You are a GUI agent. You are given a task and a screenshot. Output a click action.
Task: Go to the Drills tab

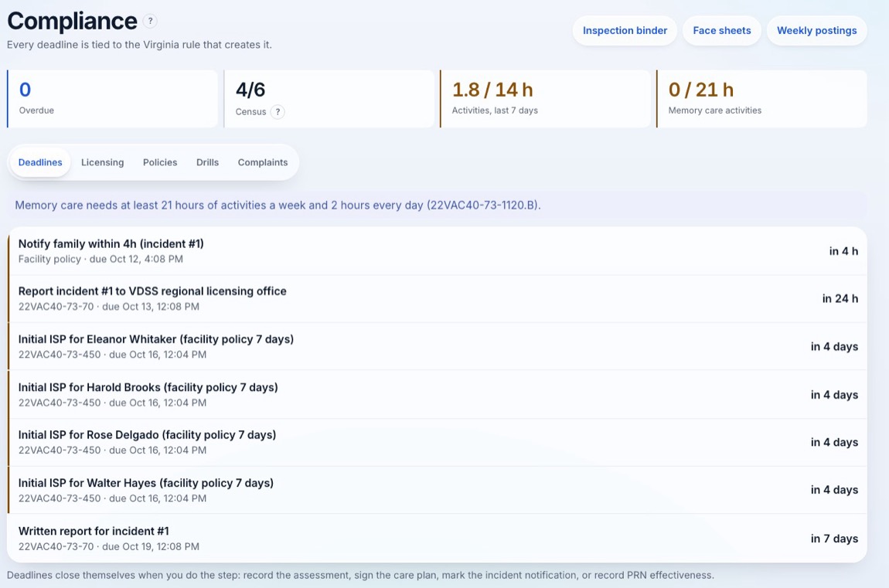pyautogui.click(x=207, y=162)
